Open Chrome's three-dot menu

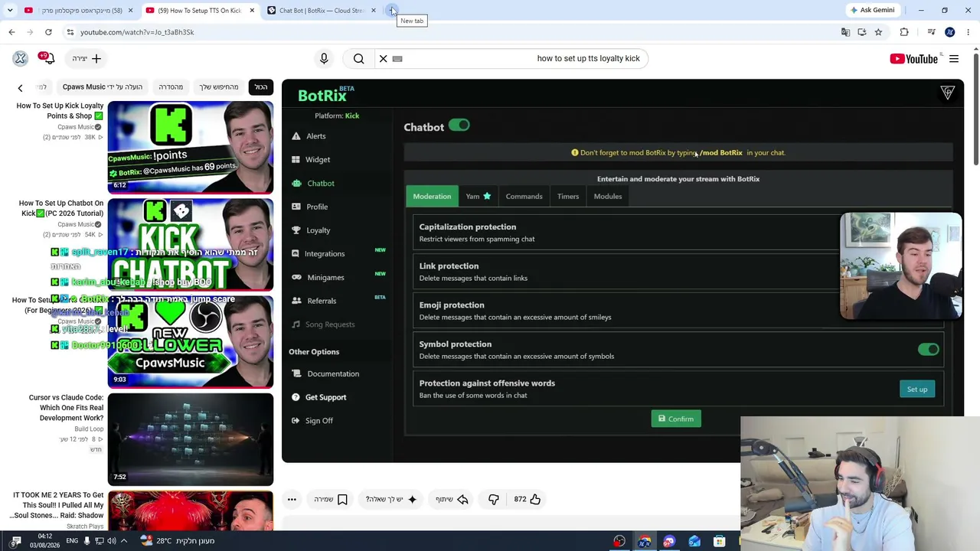click(x=969, y=32)
